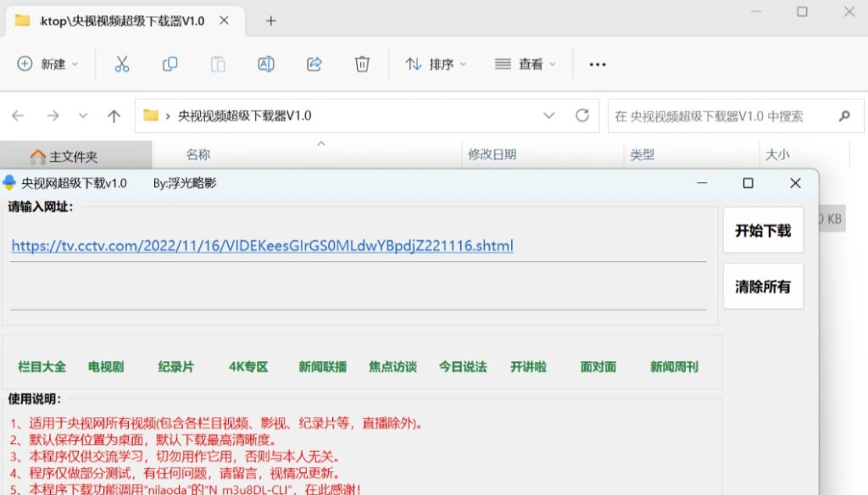868x495 pixels.
Task: Open the 新建 dropdown menu
Action: tap(48, 64)
